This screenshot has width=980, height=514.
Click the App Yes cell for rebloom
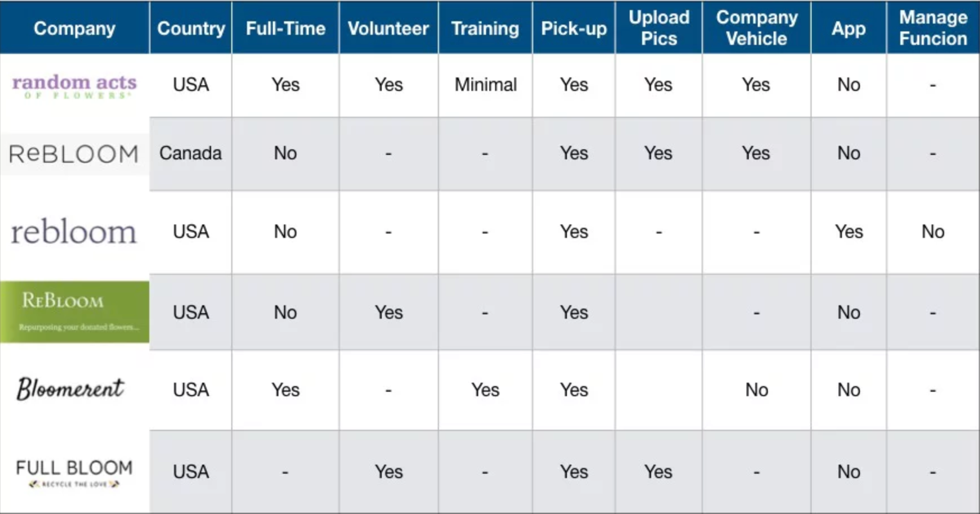coord(849,232)
